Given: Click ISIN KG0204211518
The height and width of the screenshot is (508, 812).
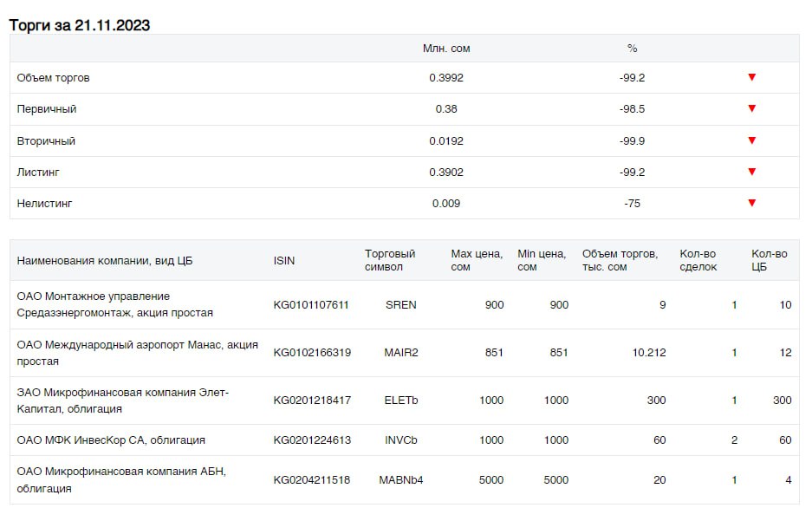Looking at the screenshot, I should tap(312, 480).
